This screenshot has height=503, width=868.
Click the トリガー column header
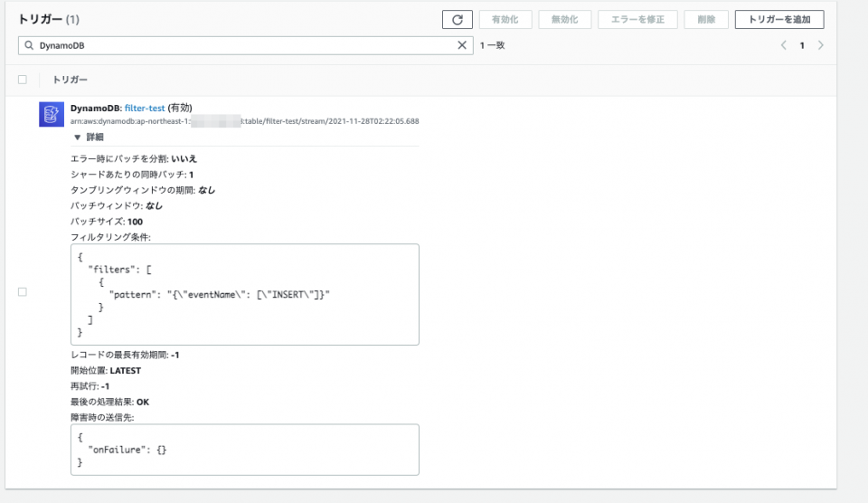coord(70,80)
